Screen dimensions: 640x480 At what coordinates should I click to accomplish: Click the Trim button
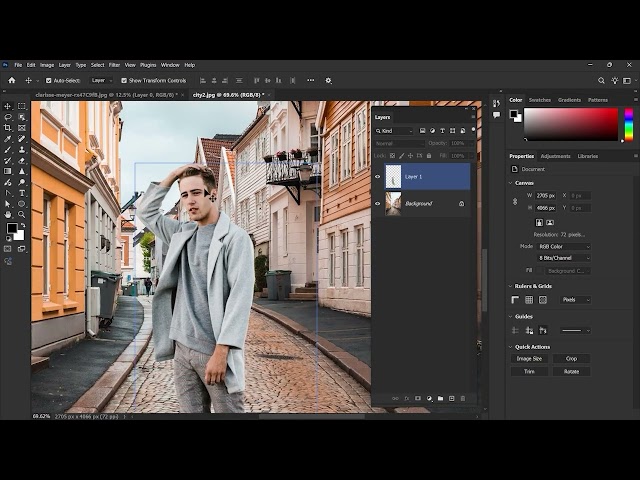[529, 371]
